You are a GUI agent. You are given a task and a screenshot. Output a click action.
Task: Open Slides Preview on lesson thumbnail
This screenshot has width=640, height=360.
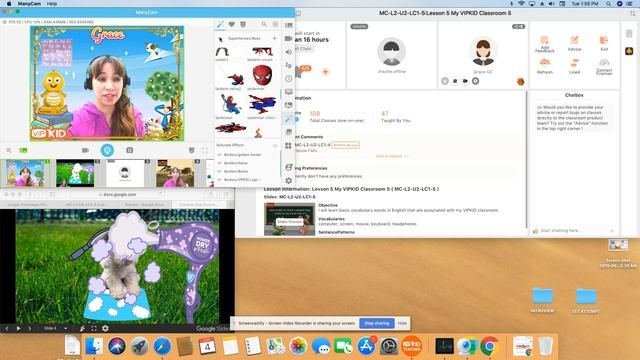pos(289,222)
